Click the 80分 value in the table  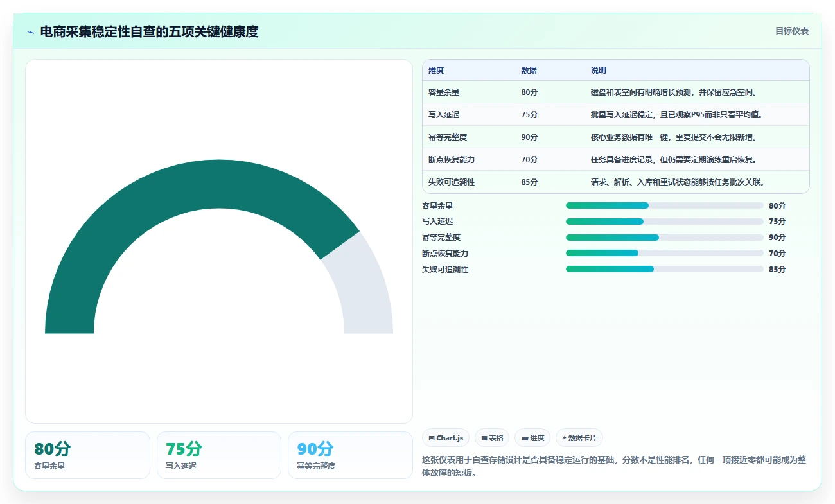[x=529, y=92]
